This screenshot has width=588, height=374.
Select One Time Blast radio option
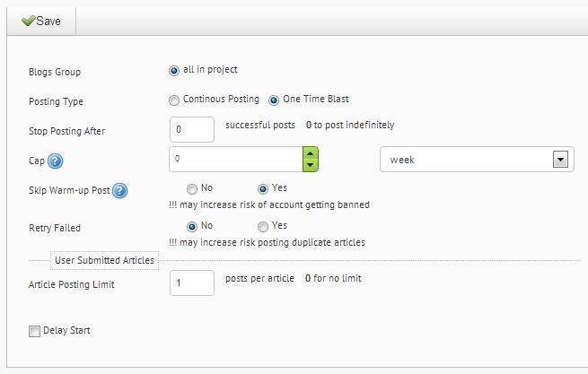pos(274,100)
